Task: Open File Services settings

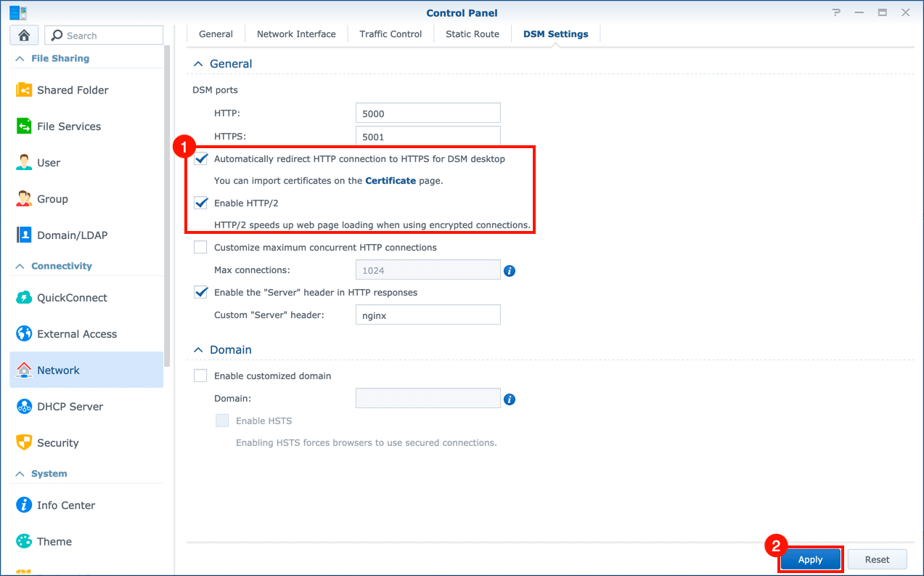Action: point(69,126)
